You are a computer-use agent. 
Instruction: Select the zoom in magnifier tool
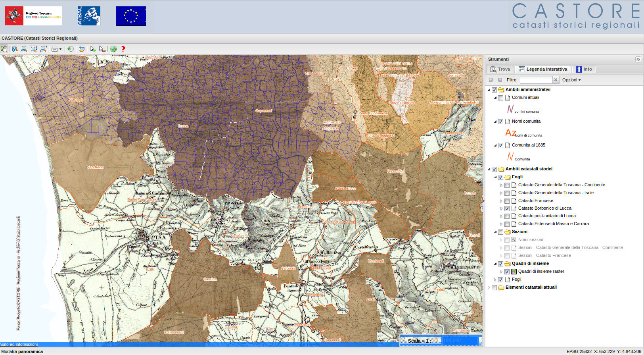(x=15, y=49)
